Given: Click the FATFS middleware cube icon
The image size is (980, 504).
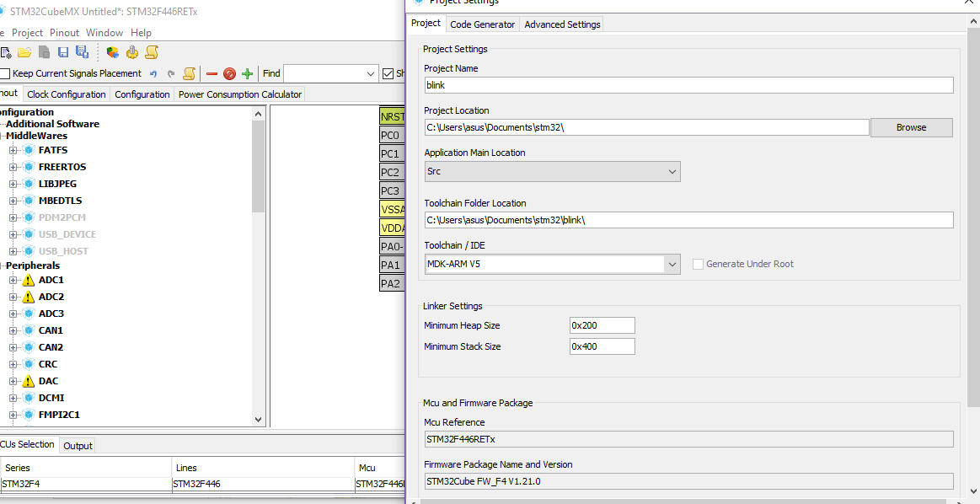Looking at the screenshot, I should pos(28,150).
